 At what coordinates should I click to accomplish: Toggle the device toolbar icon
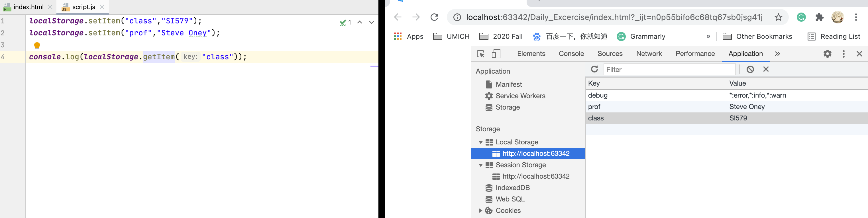[496, 54]
